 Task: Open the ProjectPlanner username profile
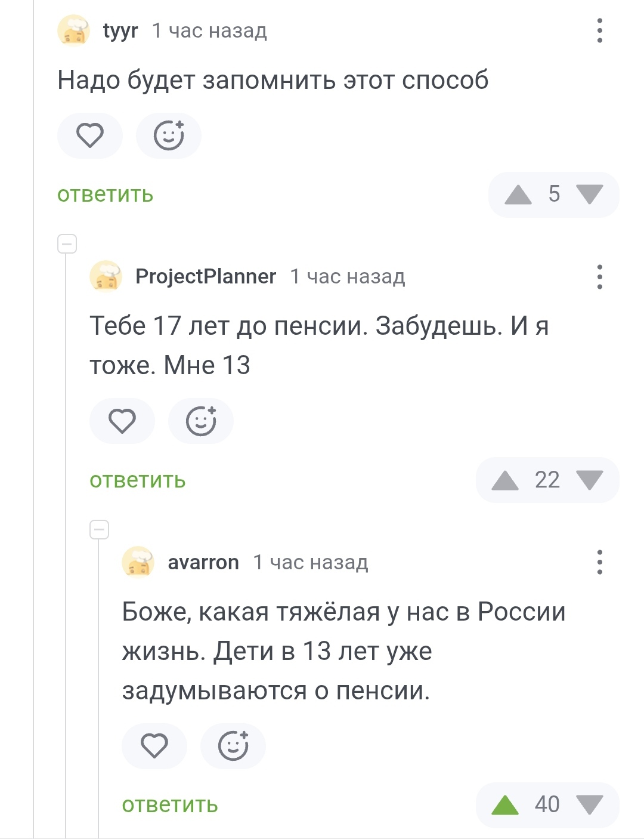pos(206,277)
